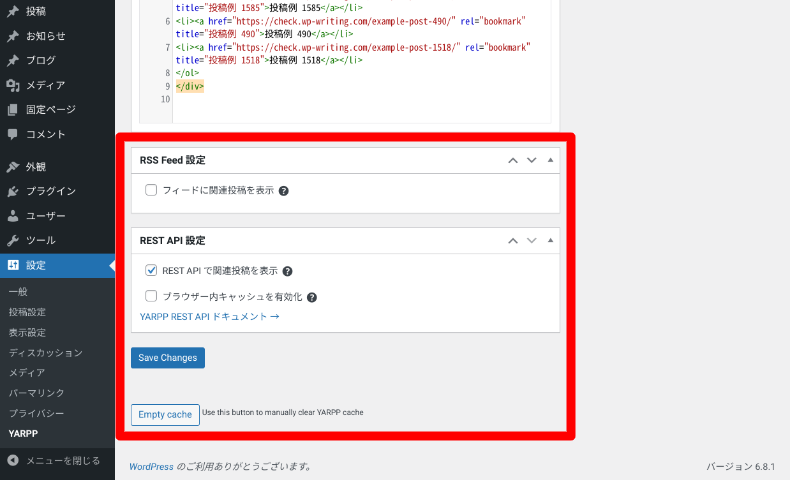Go to ディスカッション submenu
The height and width of the screenshot is (480, 790).
click(46, 353)
